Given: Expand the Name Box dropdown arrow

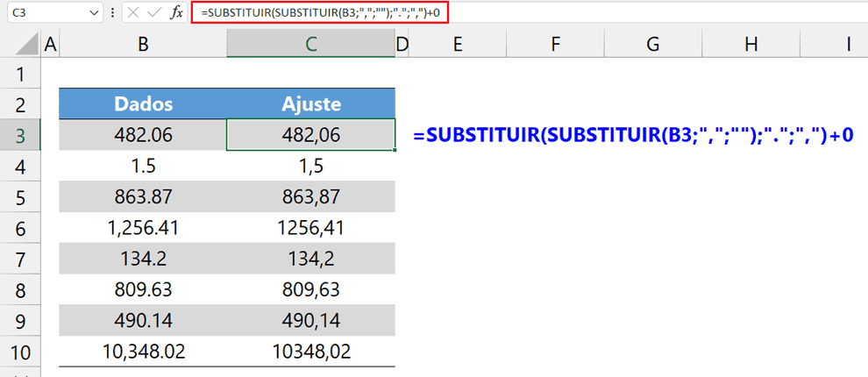Looking at the screenshot, I should 92,13.
